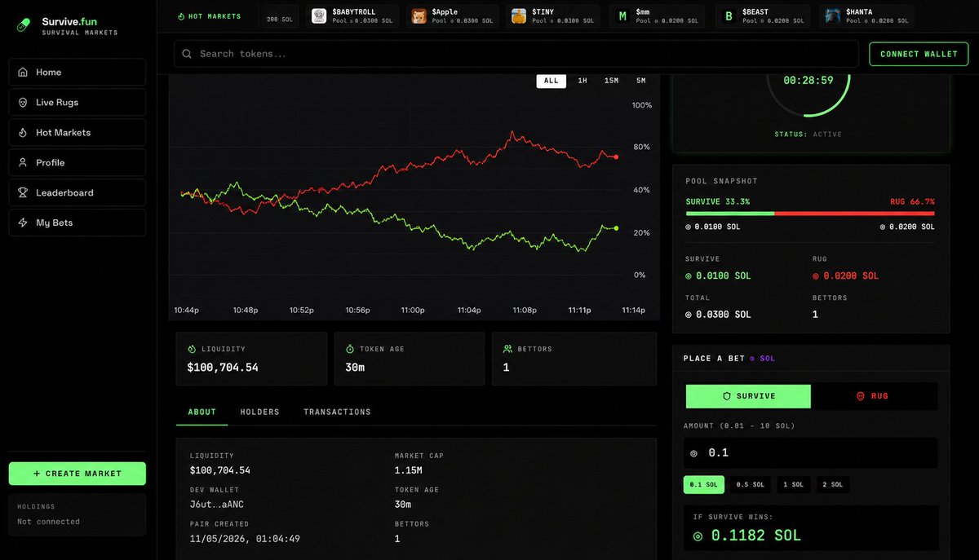Click the My Bets lightning icon
This screenshot has width=979, height=560.
pyautogui.click(x=23, y=223)
